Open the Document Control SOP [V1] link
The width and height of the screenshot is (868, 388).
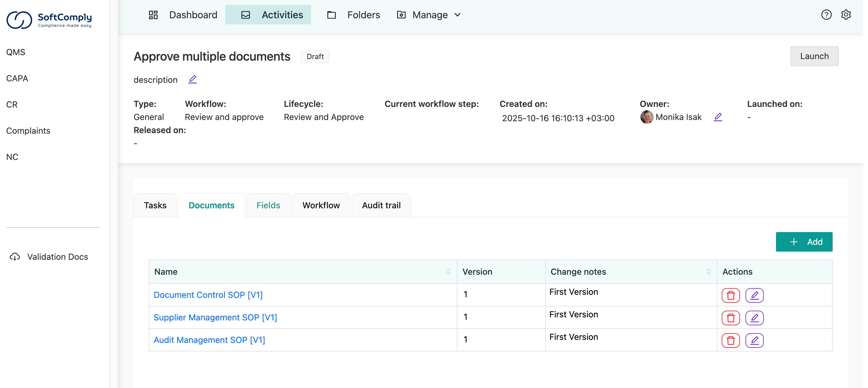tap(208, 295)
